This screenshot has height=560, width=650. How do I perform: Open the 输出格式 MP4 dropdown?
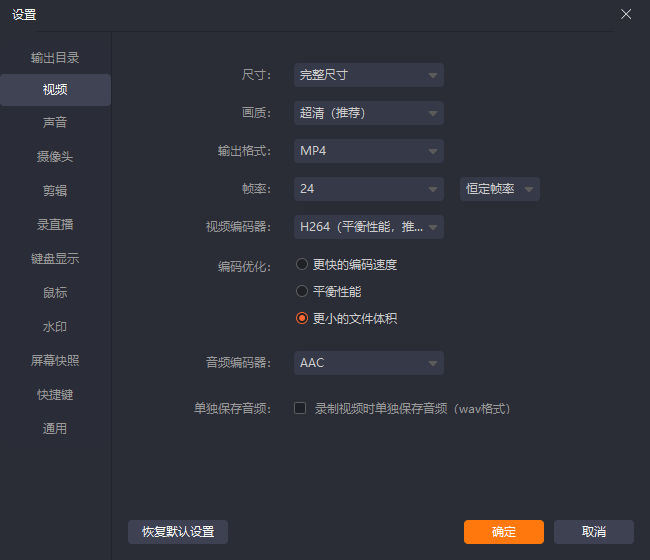[368, 151]
